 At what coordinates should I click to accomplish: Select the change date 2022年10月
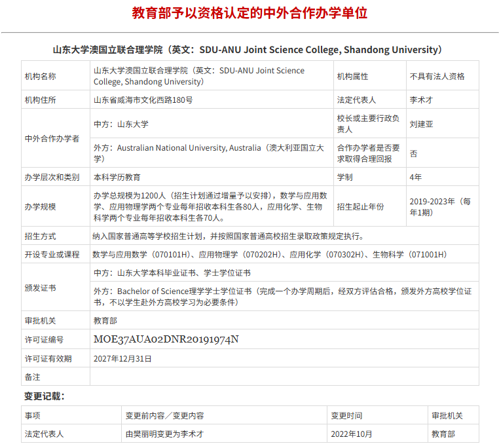pyautogui.click(x=352, y=434)
